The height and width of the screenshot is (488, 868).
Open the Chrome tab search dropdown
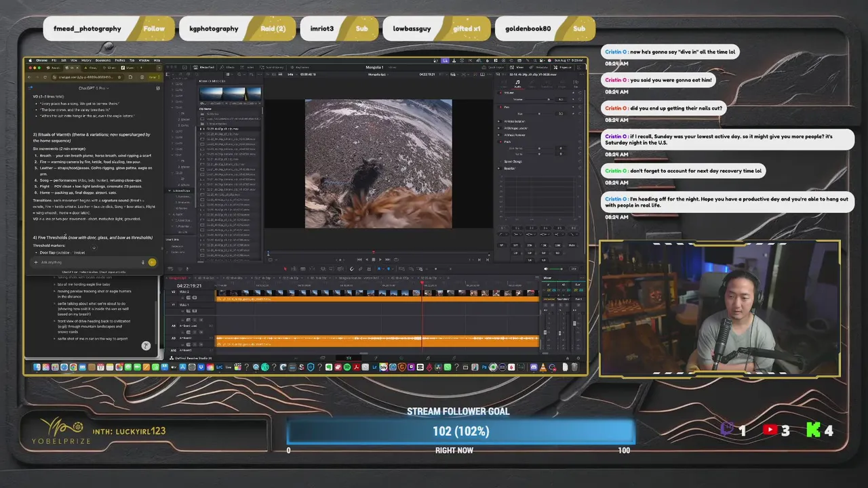[x=159, y=68]
